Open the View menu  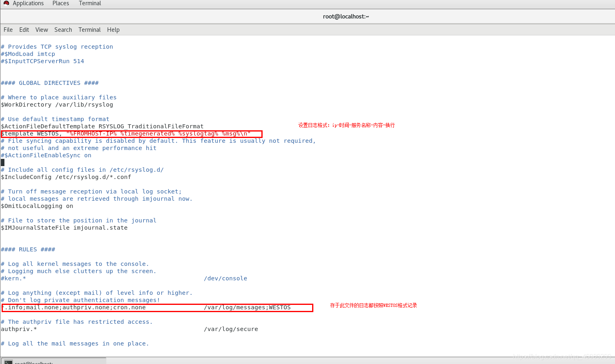41,30
